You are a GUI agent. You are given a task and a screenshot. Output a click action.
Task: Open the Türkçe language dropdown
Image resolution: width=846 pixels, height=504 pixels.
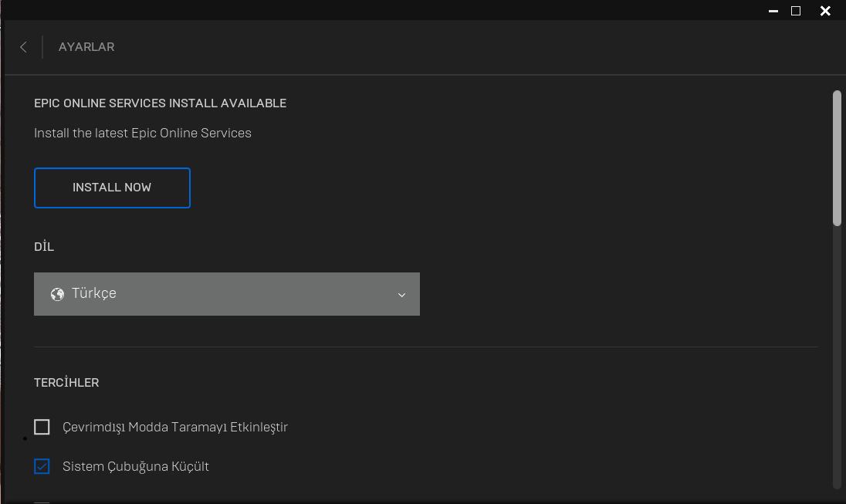(226, 294)
